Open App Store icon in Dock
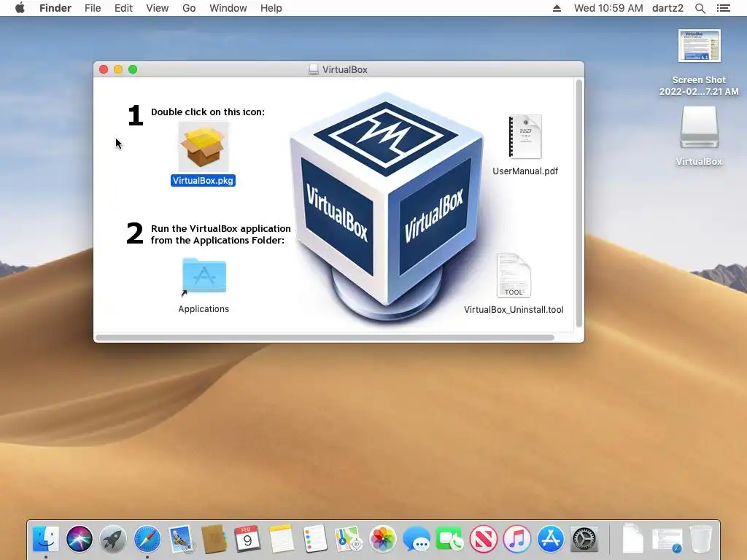Screen dimensions: 747x560 coord(551,539)
